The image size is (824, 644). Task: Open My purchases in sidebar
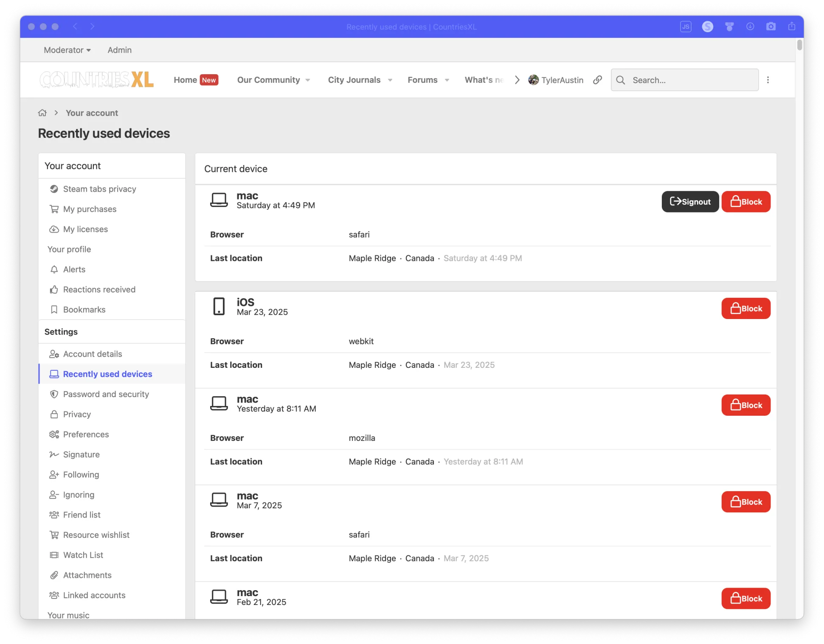tap(112, 209)
